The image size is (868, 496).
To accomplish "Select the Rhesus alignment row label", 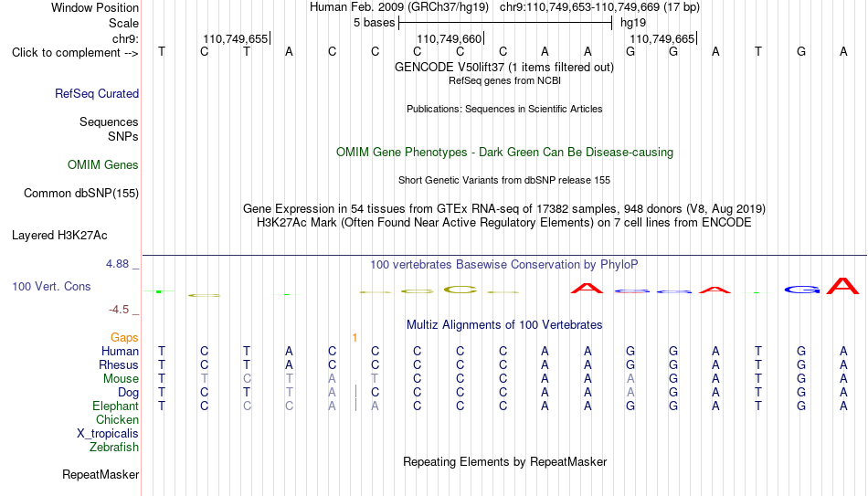I will (x=119, y=364).
